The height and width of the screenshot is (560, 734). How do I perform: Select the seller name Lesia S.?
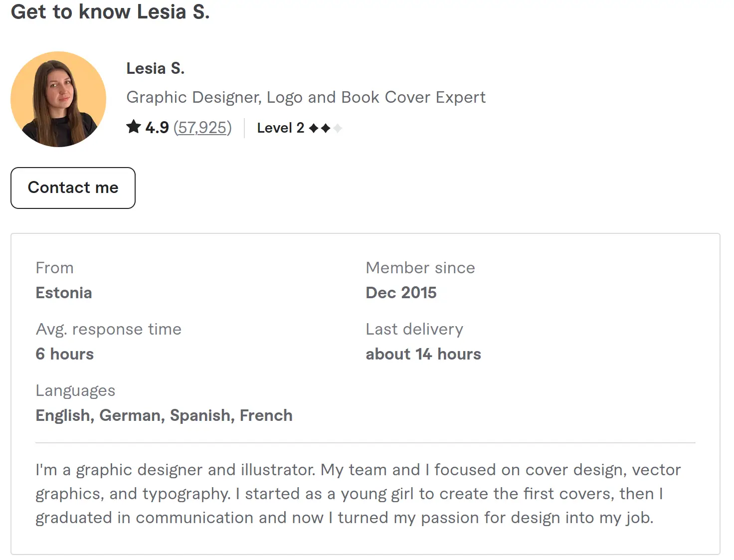155,68
